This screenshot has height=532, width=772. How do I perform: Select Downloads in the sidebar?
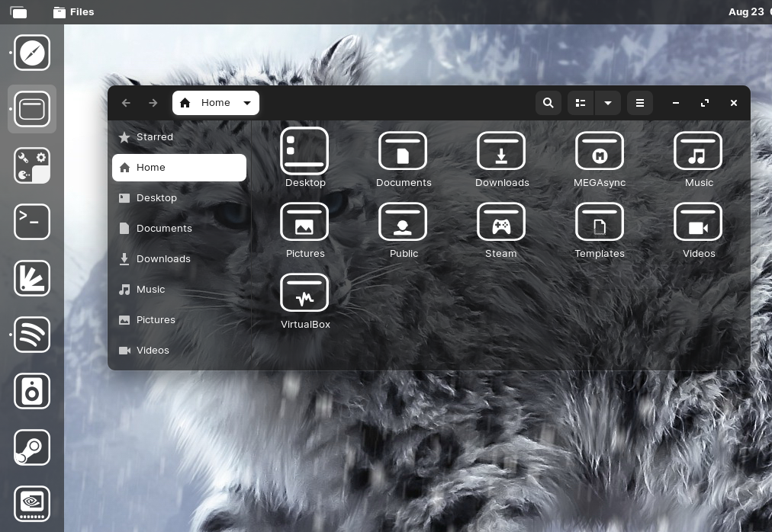179,259
